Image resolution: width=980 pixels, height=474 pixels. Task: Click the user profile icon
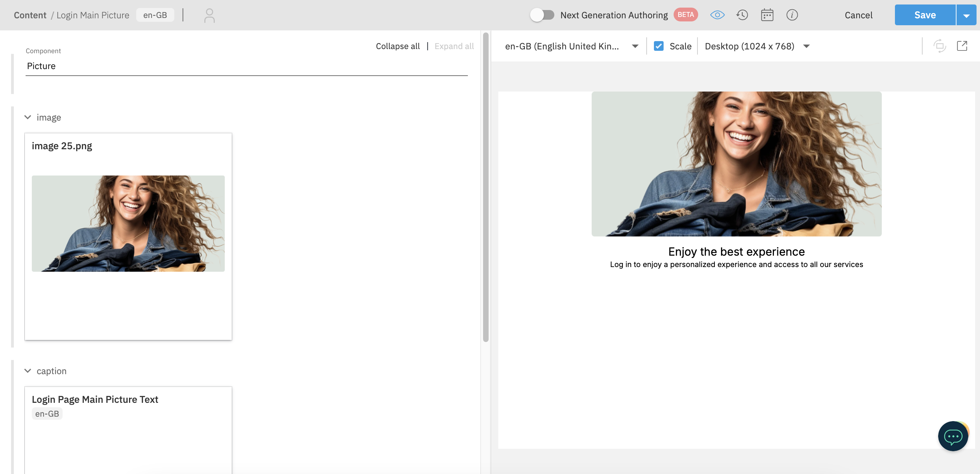pos(209,16)
